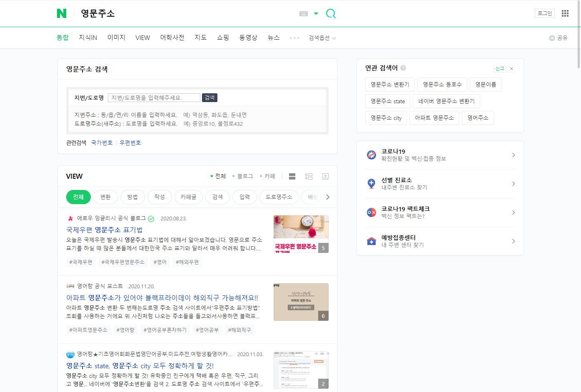Open the 아파트 영문 주소 thumbnail image

tap(301, 302)
